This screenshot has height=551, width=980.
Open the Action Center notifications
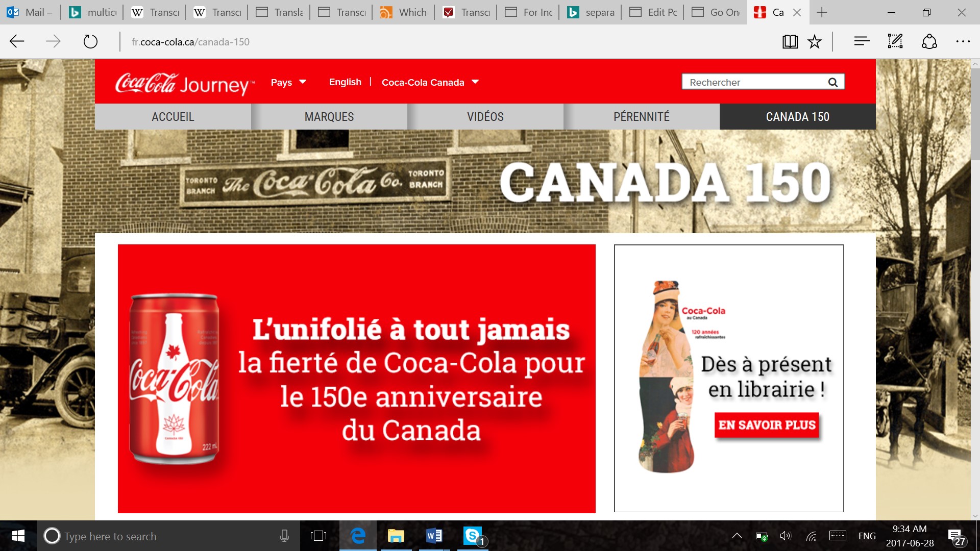pos(955,536)
